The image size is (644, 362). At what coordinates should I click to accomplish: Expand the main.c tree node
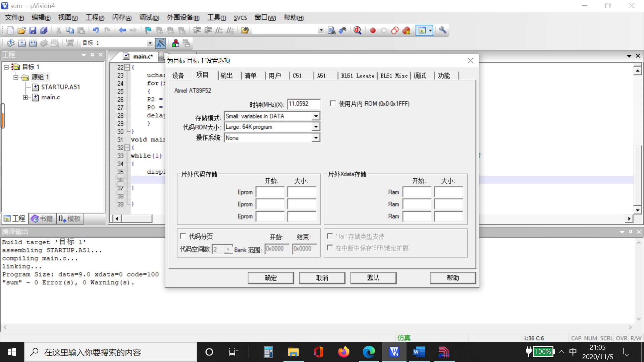[25, 98]
